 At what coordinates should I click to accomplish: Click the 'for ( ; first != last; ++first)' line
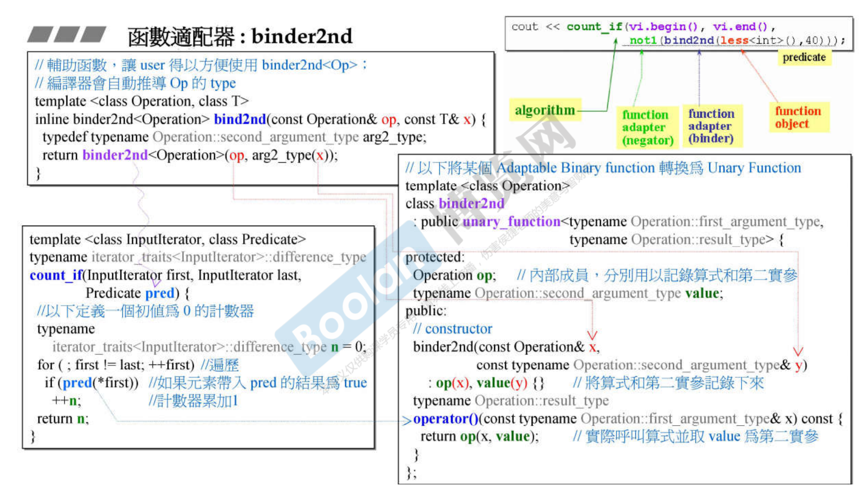pyautogui.click(x=116, y=365)
